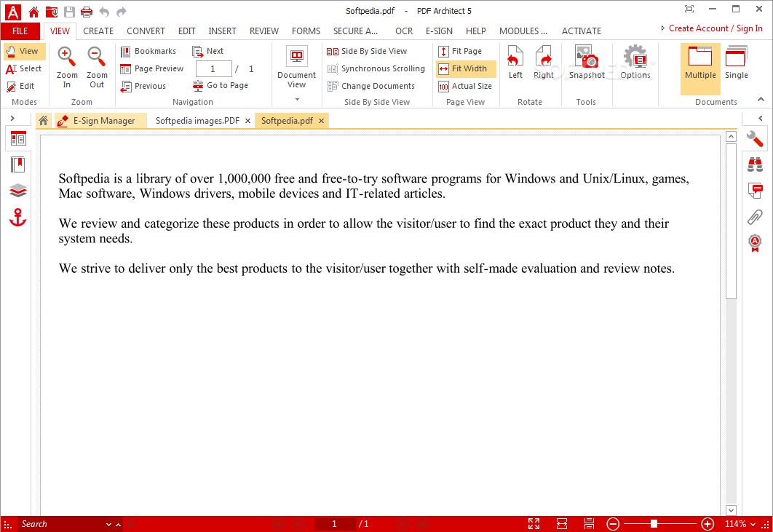The width and height of the screenshot is (773, 532).
Task: Open the E-Sign Manager tab
Action: pos(100,121)
